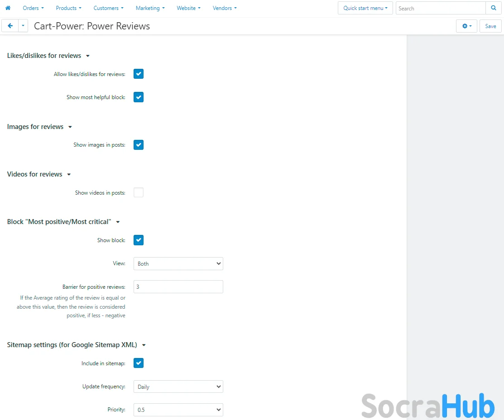
Task: Click the Show videos in posts label
Action: coord(100,193)
